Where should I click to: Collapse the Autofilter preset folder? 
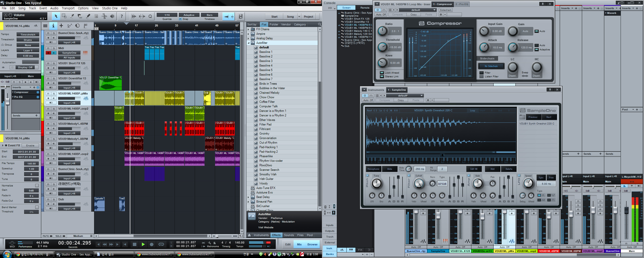[248, 43]
